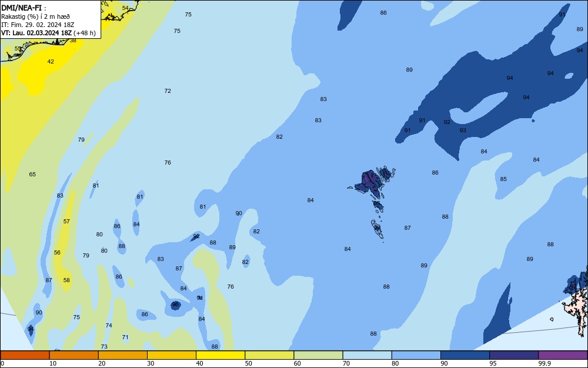
Task: Pick the 80–90 medium blue legend swatch
Action: click(x=416, y=355)
